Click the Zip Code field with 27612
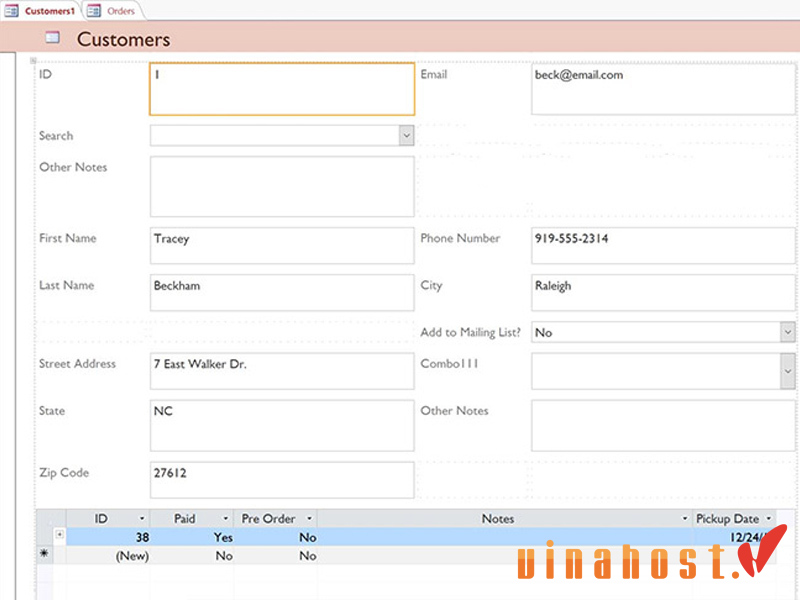 (282, 480)
